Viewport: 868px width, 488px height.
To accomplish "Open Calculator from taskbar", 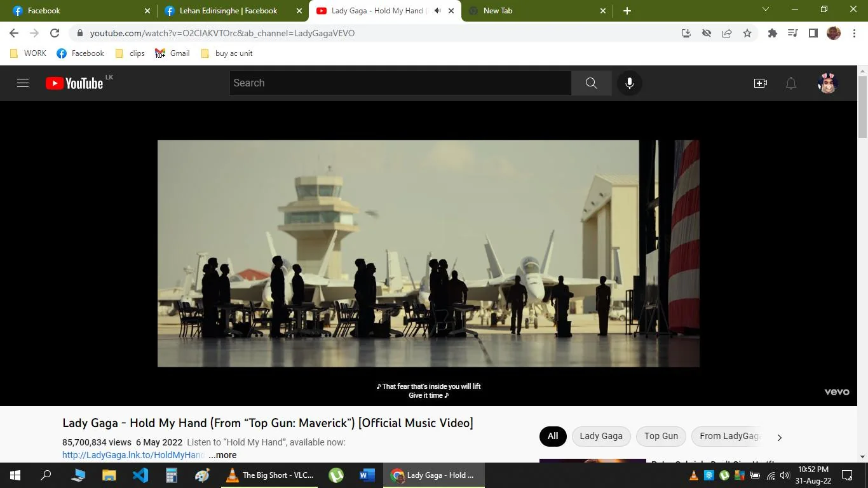I will click(x=171, y=475).
